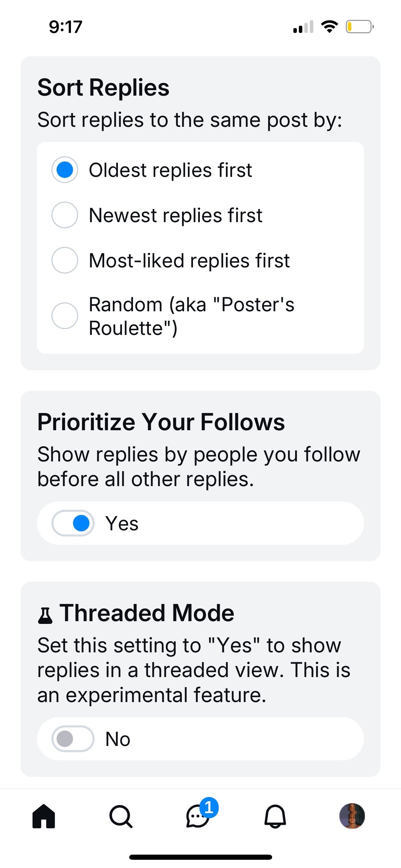The width and height of the screenshot is (401, 868).
Task: Tap the clock showing 9:17
Action: coord(65,27)
